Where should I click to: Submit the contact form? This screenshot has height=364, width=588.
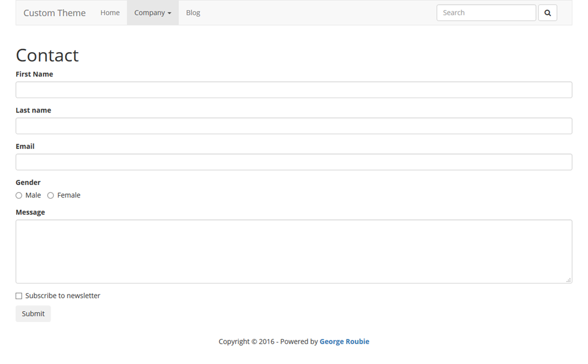(x=33, y=314)
